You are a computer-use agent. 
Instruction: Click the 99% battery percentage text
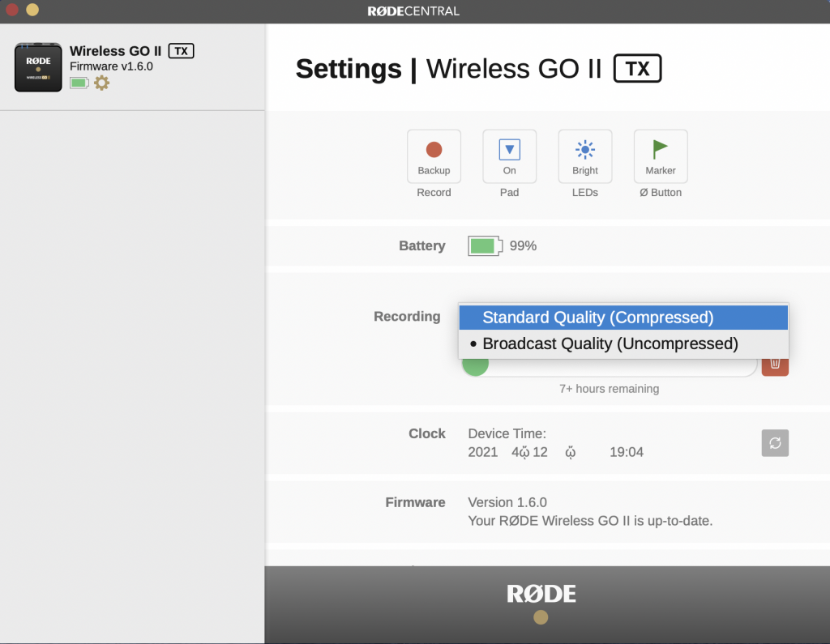coord(523,246)
